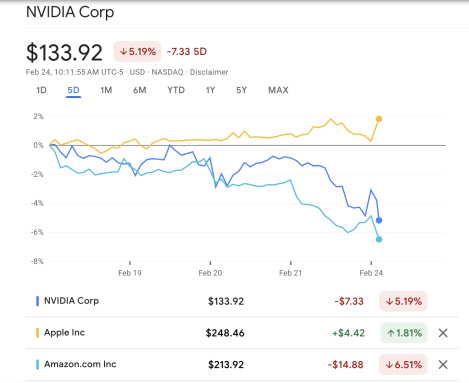Image resolution: width=469 pixels, height=383 pixels.
Task: Click the -8% y-axis label
Action: [37, 261]
